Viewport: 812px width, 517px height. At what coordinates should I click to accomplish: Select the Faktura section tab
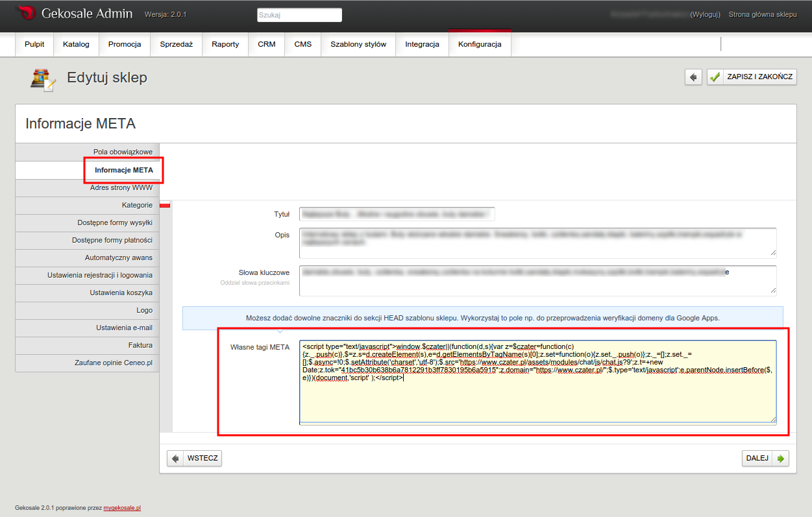87,345
